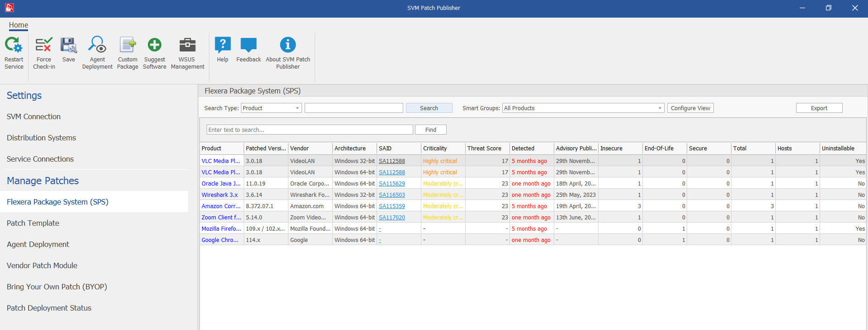
Task: Click the Feedback speech bubble icon
Action: 249,46
